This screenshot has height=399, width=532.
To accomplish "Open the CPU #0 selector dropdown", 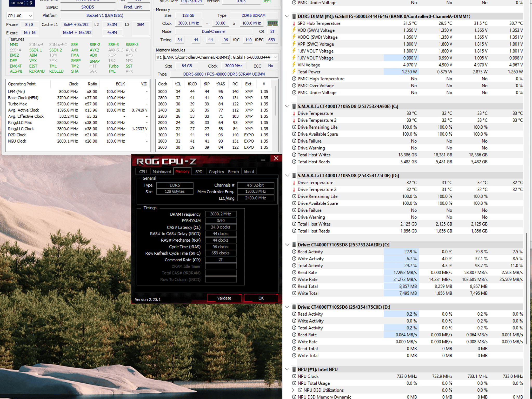I will (x=20, y=16).
